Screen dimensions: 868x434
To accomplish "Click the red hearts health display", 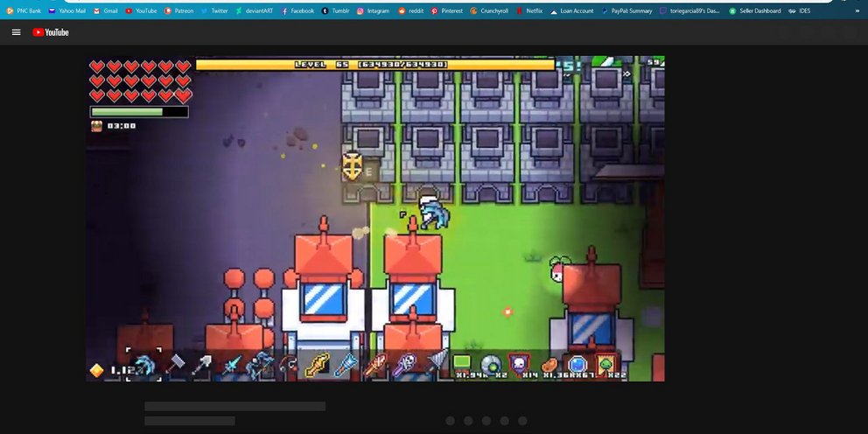I will (140, 81).
